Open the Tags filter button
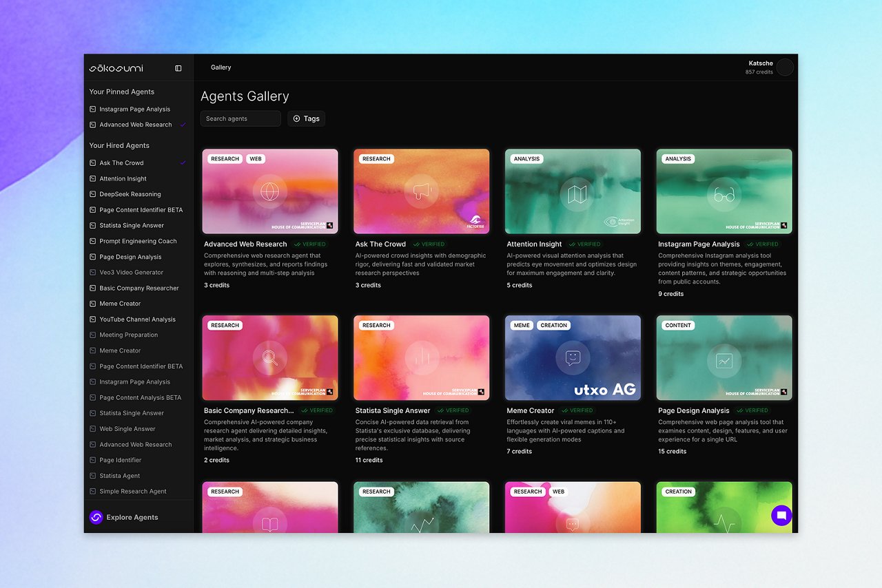 tap(306, 118)
